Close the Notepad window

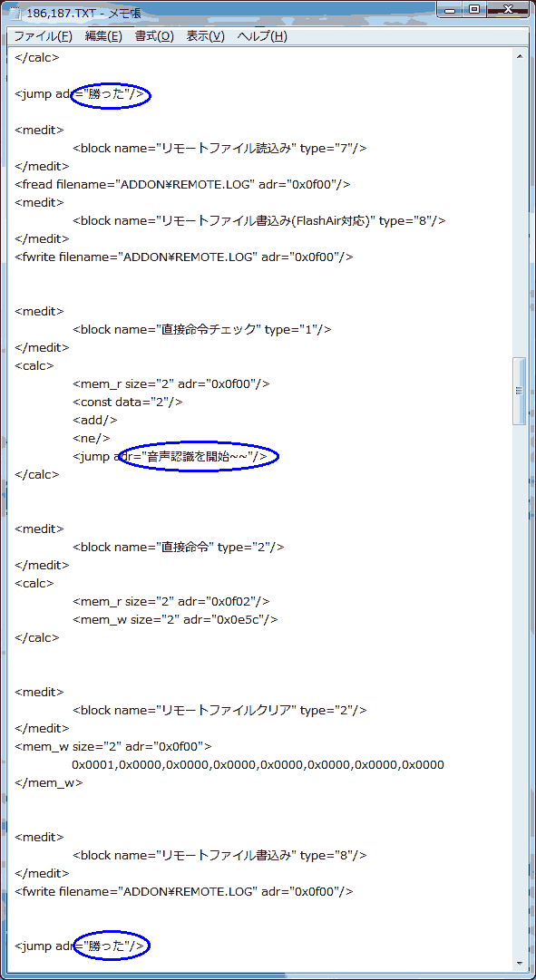508,9
